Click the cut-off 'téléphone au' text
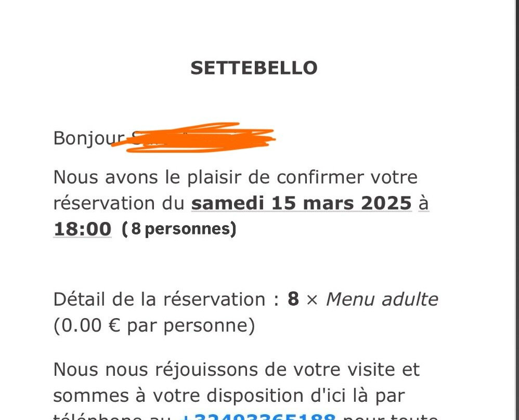Screen dimensions: 519x420 112,416
